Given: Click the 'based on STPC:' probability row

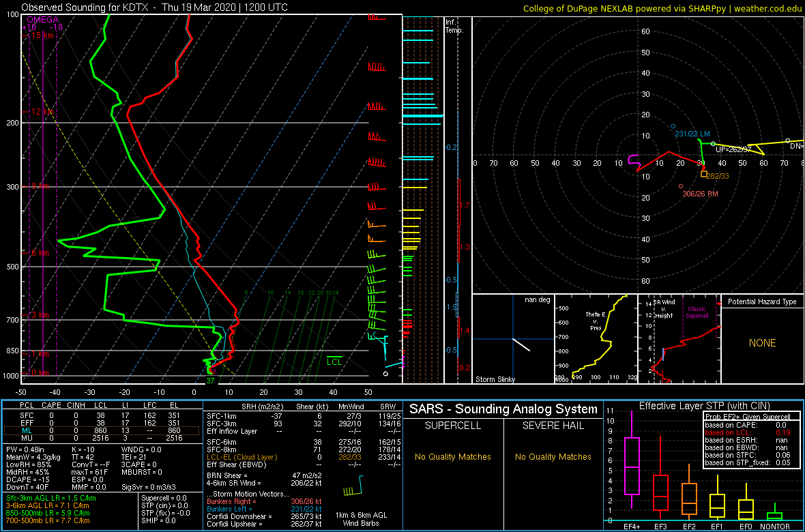Looking at the screenshot, I should point(750,455).
